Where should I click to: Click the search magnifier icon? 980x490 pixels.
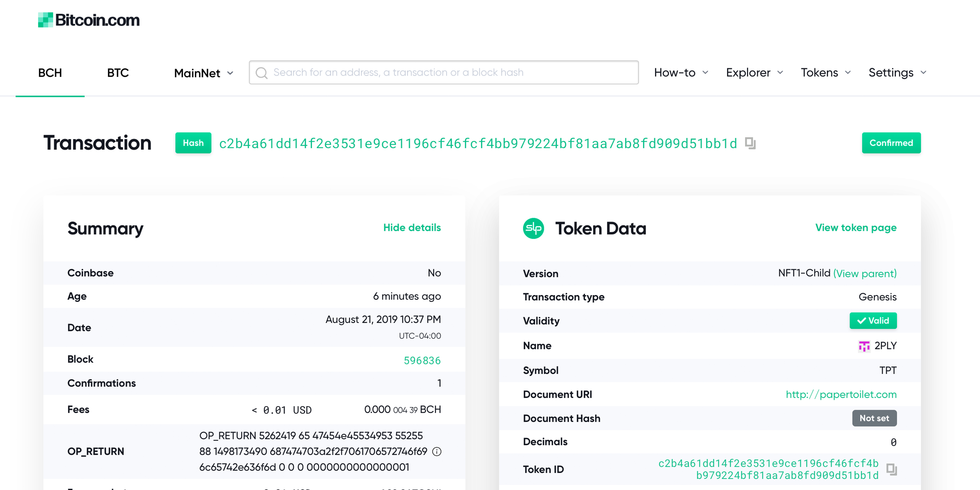(261, 73)
